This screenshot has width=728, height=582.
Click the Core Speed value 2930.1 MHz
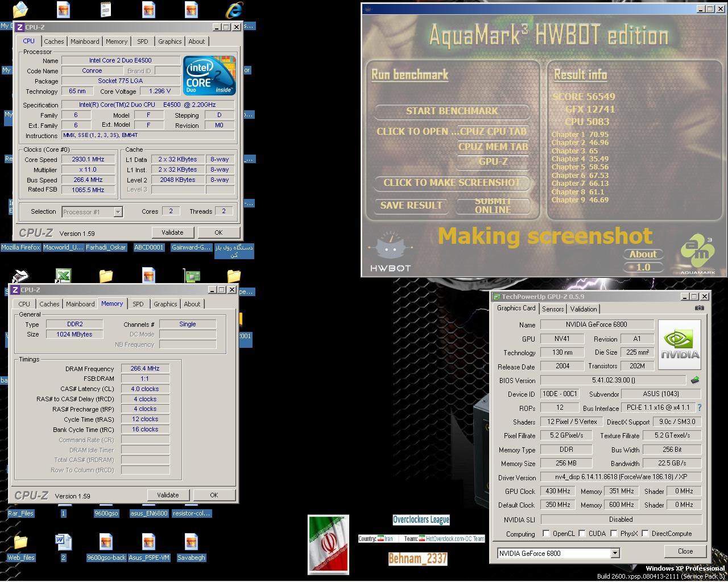tap(88, 160)
